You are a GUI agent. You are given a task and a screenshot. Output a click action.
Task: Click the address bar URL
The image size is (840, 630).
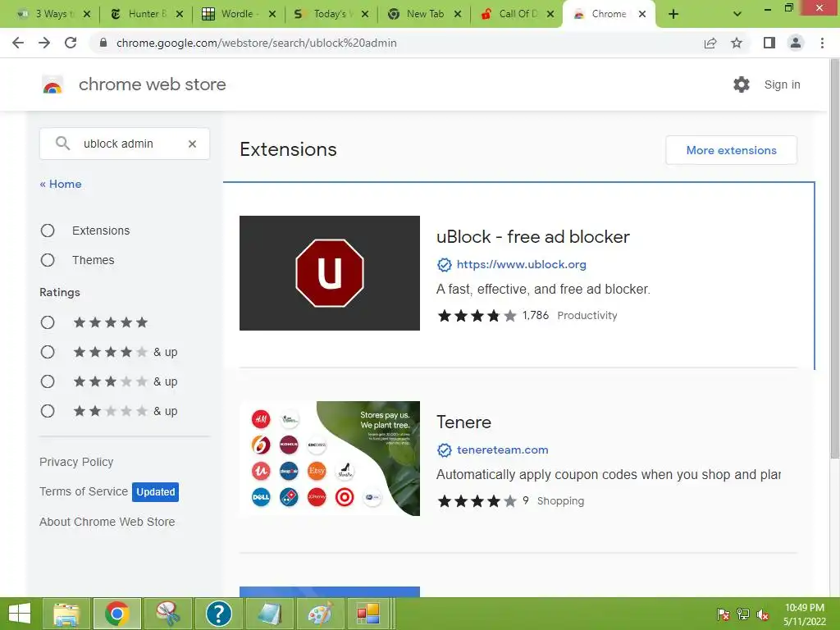click(257, 43)
